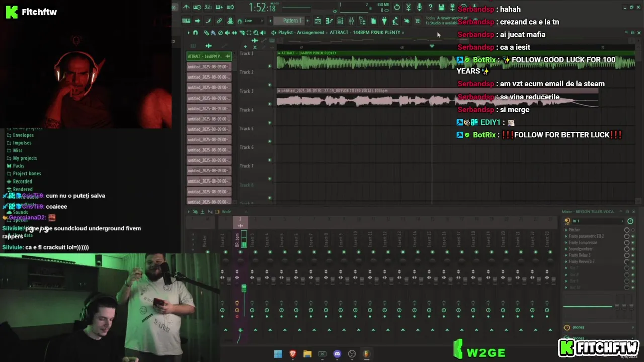The image size is (644, 362).
Task: Select the BR_bpm mixer insert track
Action: (240, 239)
